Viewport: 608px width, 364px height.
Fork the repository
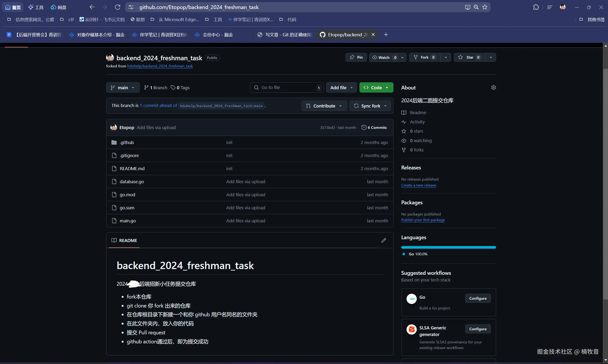point(425,57)
